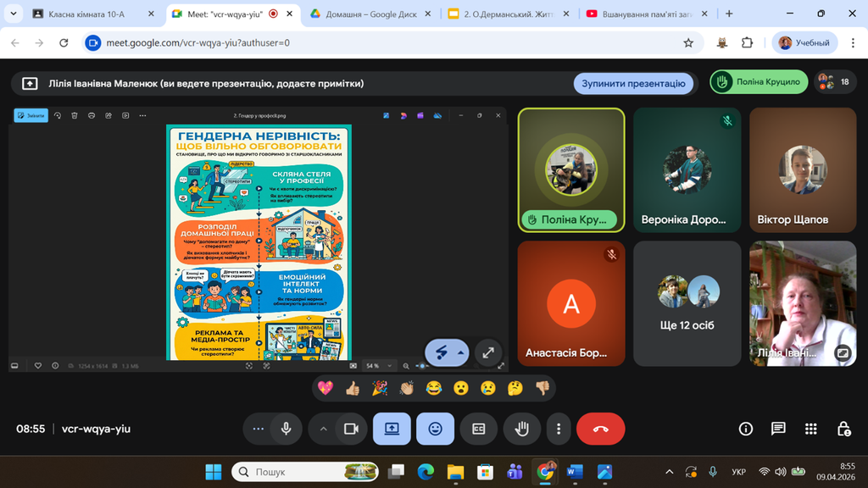Switch to Домашня – Google Диск tab
The width and height of the screenshot is (868, 488).
[x=369, y=14]
